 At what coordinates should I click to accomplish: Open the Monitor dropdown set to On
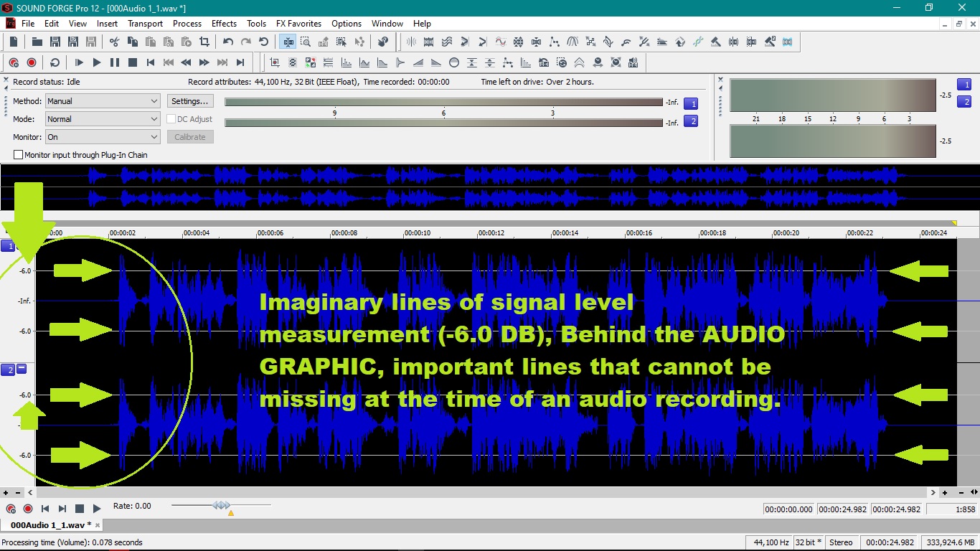click(x=103, y=137)
